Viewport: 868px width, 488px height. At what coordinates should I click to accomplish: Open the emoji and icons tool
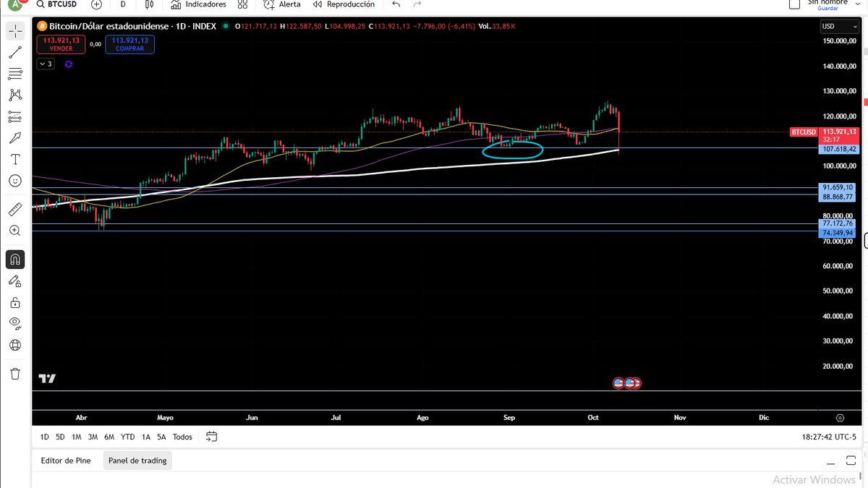click(x=15, y=180)
